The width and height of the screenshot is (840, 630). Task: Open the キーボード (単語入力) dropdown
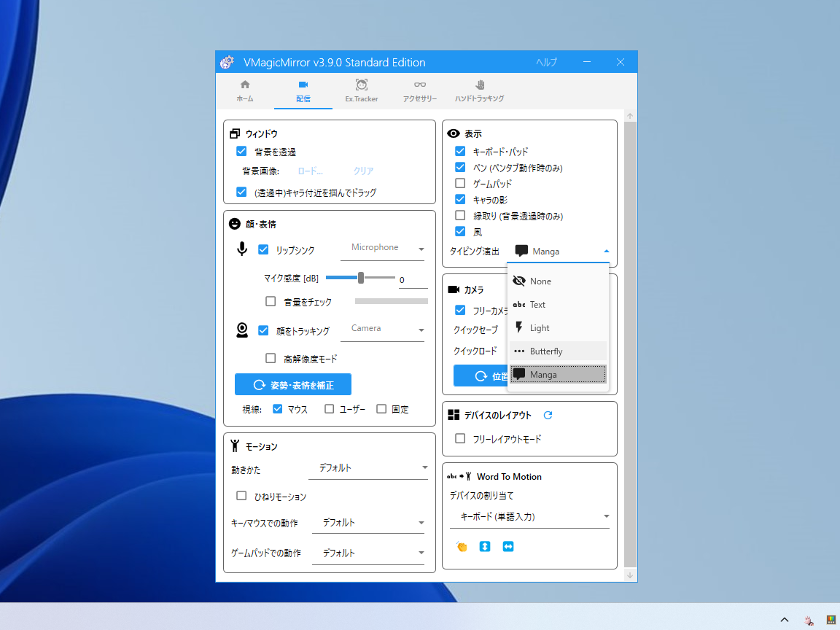pyautogui.click(x=530, y=516)
